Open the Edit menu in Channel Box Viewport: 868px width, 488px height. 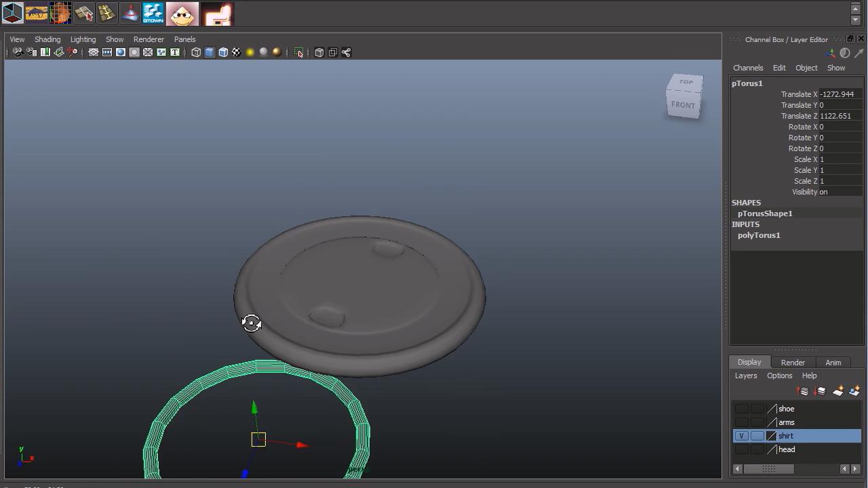[779, 68]
